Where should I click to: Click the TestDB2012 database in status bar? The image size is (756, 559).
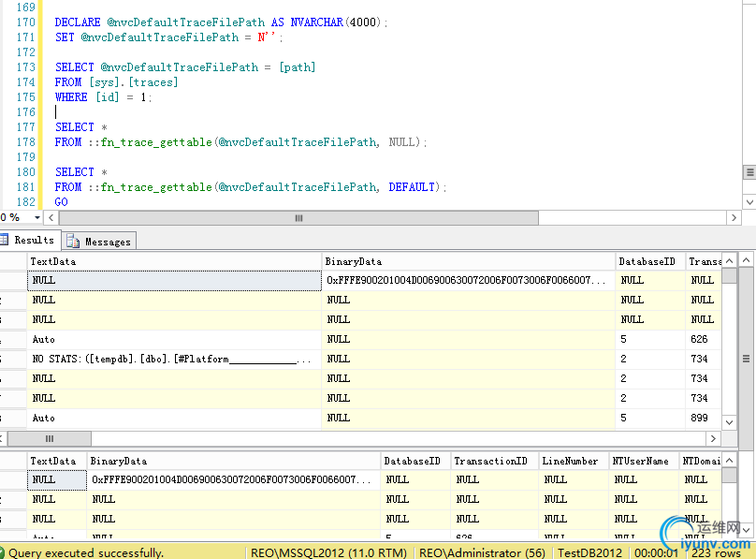pos(589,552)
